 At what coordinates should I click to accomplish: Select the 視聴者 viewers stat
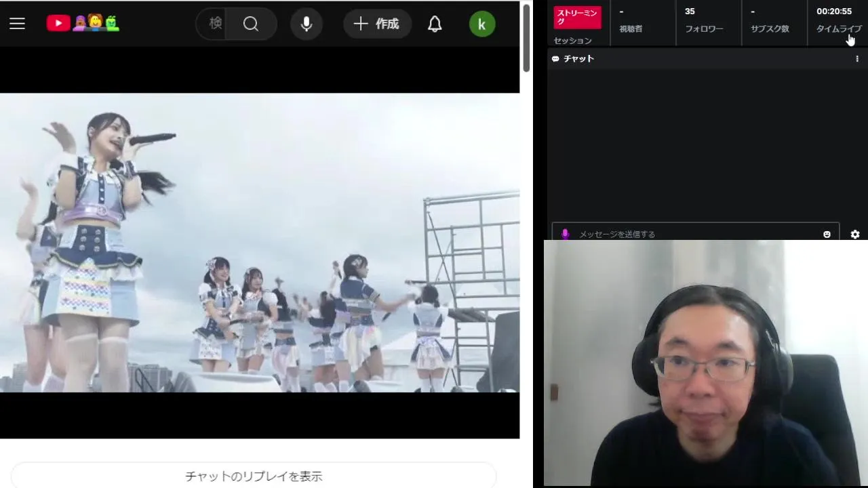pyautogui.click(x=631, y=29)
